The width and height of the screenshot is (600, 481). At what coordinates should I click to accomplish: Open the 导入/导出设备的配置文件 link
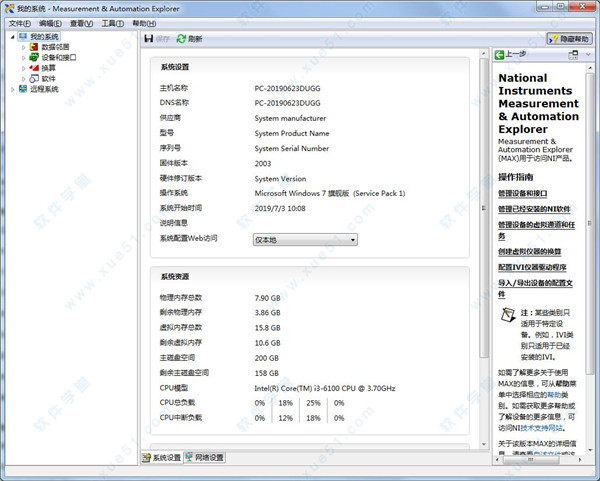pos(535,289)
